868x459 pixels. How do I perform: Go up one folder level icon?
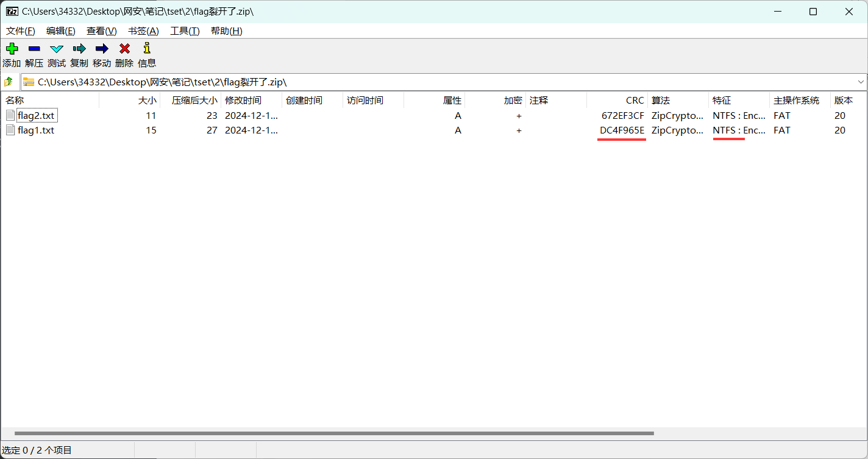click(9, 82)
